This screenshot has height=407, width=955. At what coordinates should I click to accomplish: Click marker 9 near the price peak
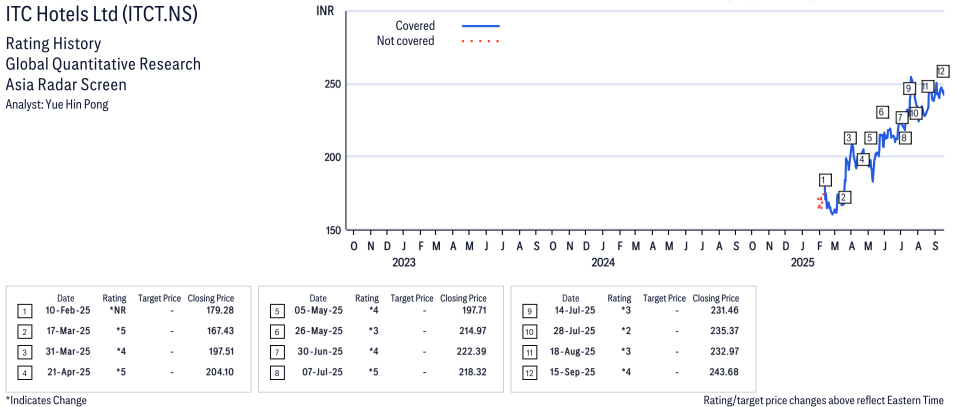pos(908,88)
